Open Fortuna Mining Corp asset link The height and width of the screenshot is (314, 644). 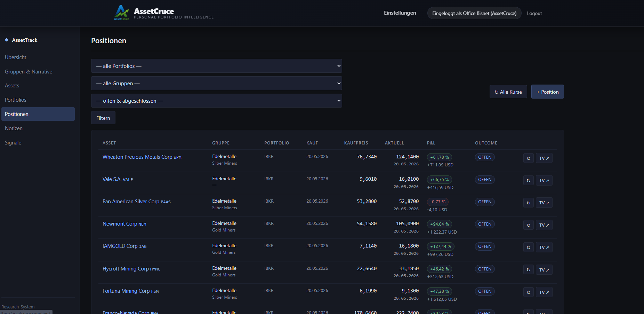[130, 291]
